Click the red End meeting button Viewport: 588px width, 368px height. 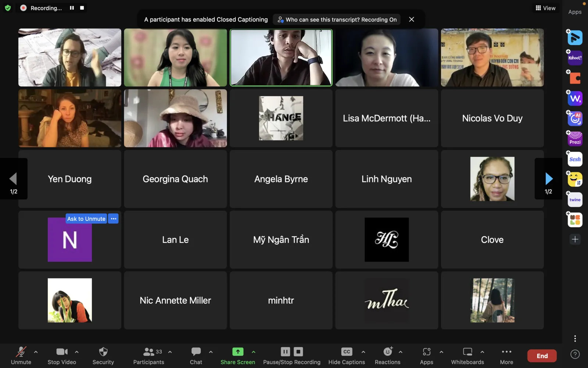(542, 356)
